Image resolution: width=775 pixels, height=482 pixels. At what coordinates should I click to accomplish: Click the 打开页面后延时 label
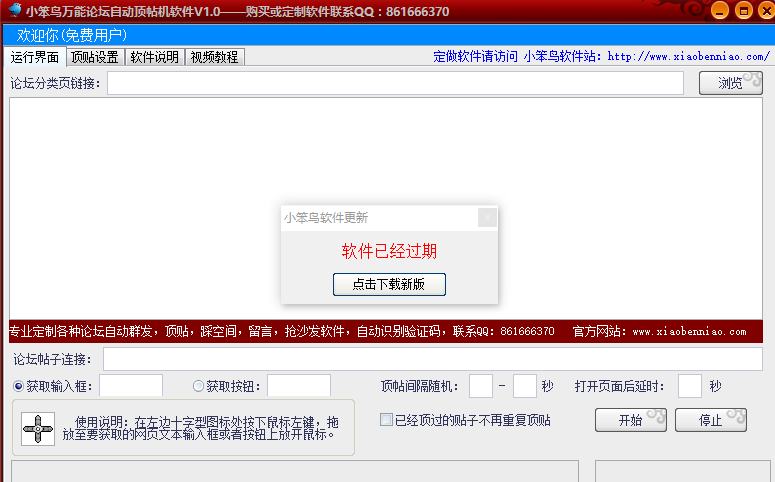click(x=619, y=386)
